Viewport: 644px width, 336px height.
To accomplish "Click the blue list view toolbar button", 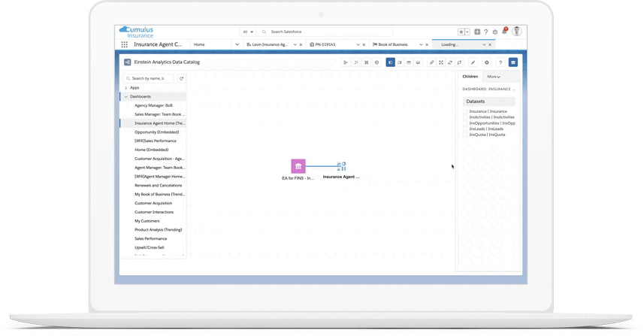I will pos(513,62).
